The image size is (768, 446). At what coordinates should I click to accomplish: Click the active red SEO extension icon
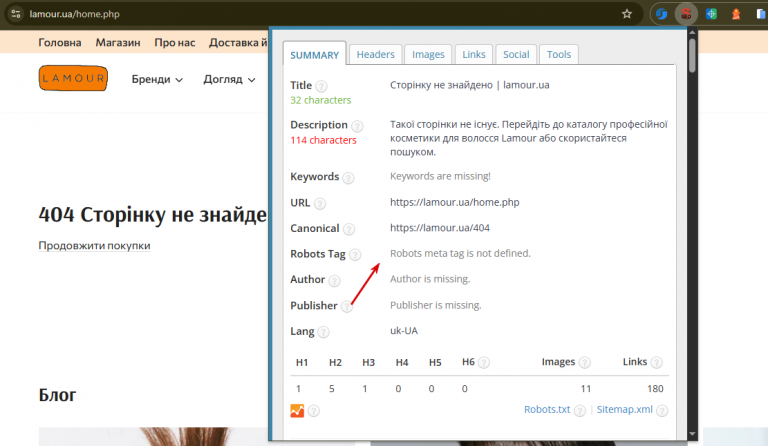[686, 14]
